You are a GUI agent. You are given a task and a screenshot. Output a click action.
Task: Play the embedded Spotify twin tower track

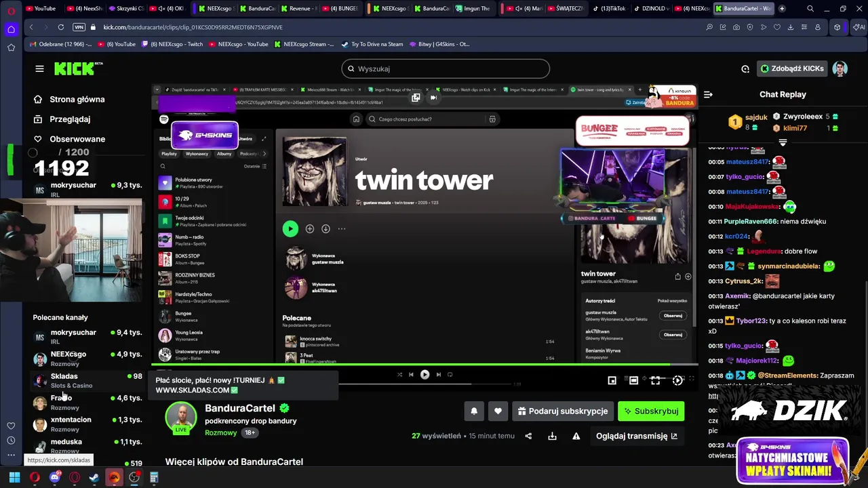tap(290, 229)
